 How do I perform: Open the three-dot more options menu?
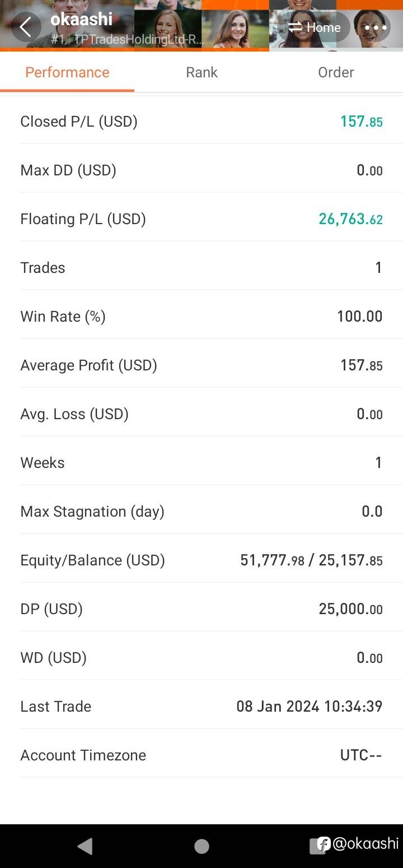[375, 27]
